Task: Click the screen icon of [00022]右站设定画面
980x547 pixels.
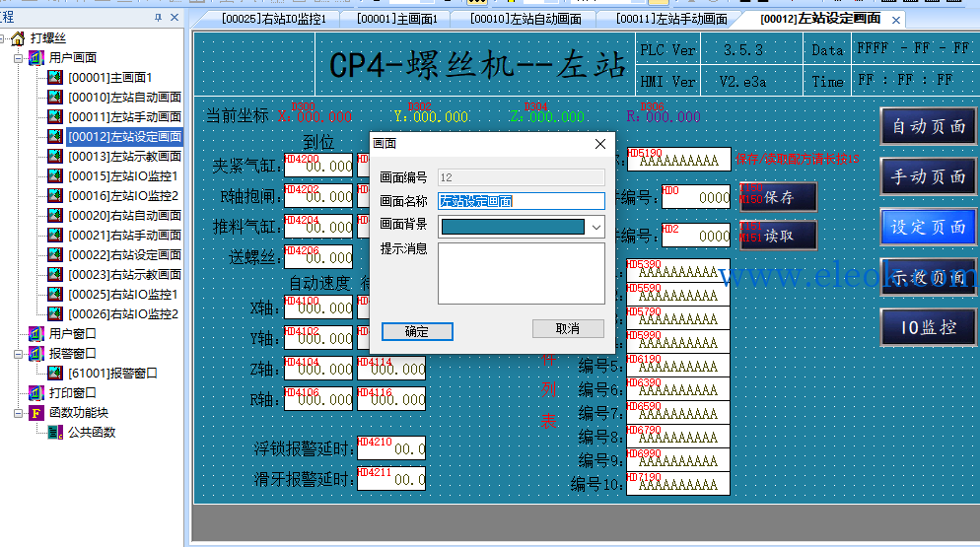Action: [55, 255]
